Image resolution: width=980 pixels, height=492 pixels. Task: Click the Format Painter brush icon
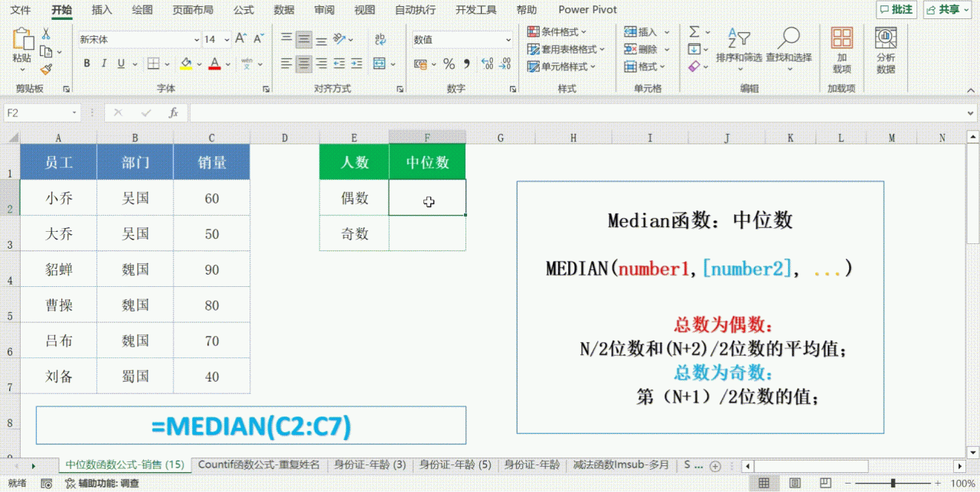pyautogui.click(x=46, y=69)
